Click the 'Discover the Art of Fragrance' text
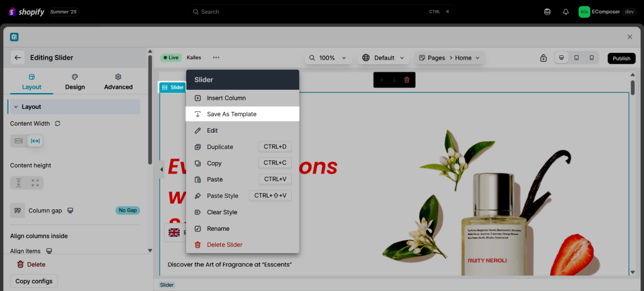Image resolution: width=644 pixels, height=291 pixels. point(230,265)
